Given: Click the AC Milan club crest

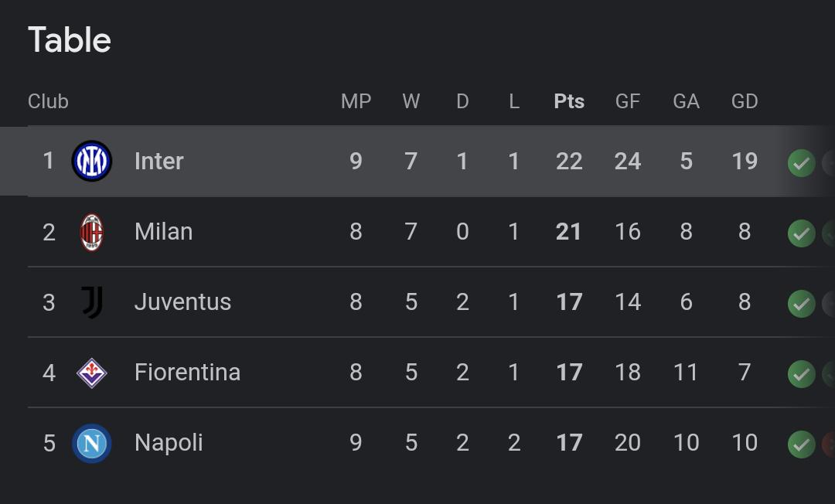Looking at the screenshot, I should (x=91, y=232).
